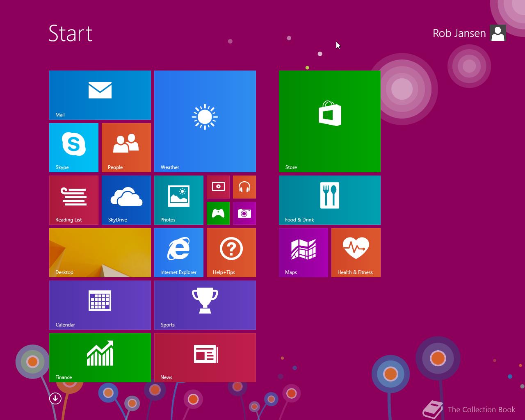The image size is (525, 420).
Task: Open the Calendar tile
Action: [x=100, y=305]
